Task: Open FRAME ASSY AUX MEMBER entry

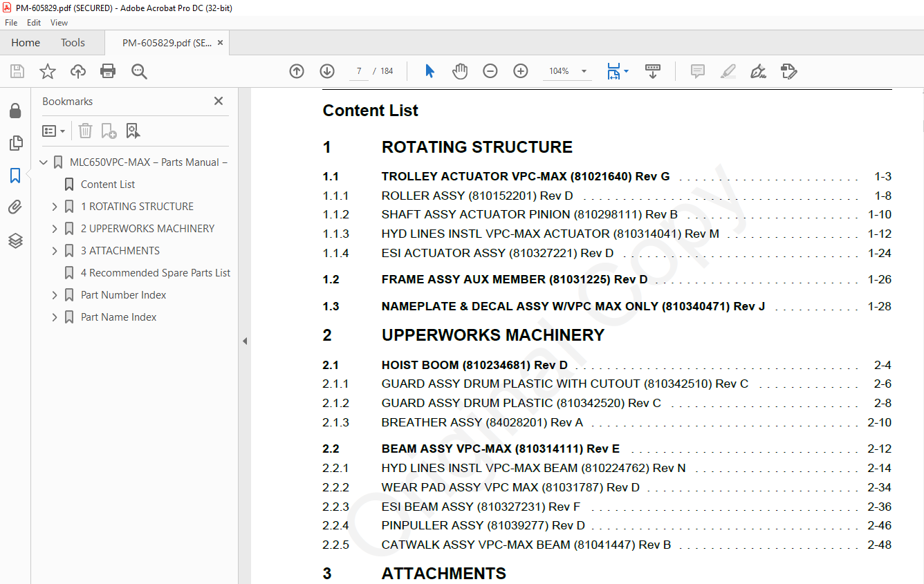Action: click(515, 279)
